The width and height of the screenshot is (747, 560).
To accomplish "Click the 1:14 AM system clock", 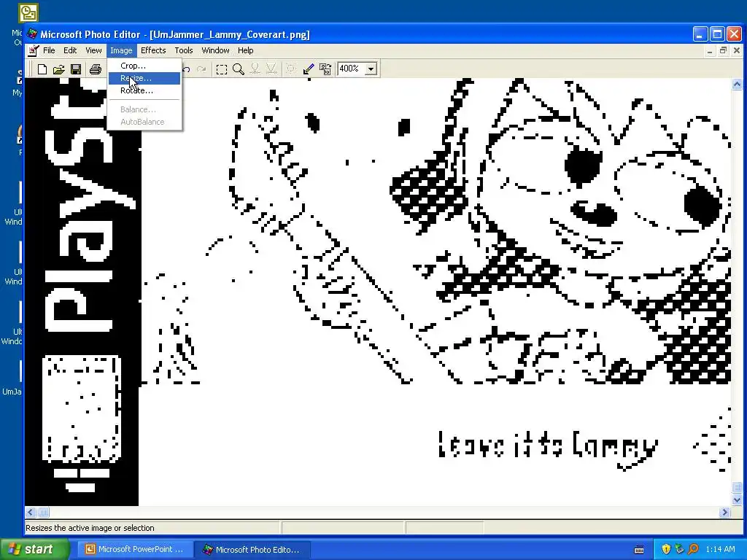I will click(720, 549).
